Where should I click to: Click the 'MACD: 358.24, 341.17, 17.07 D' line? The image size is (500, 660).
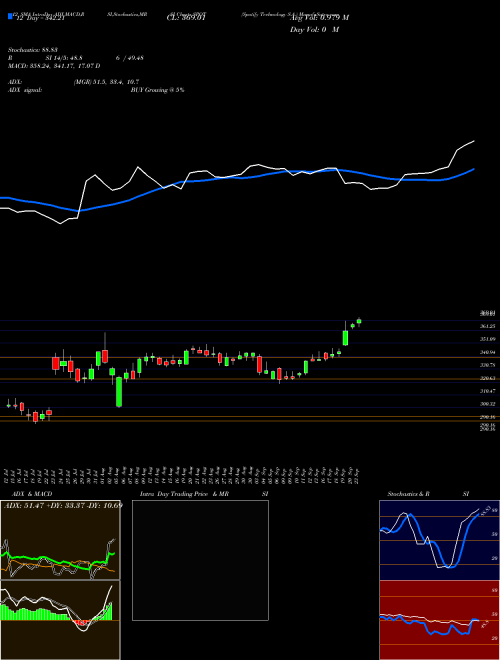54,66
